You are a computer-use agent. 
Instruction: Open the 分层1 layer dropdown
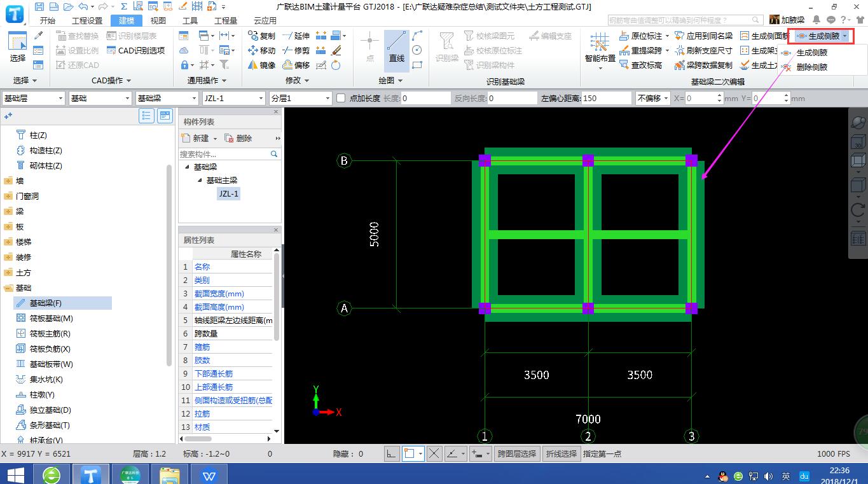coord(300,98)
